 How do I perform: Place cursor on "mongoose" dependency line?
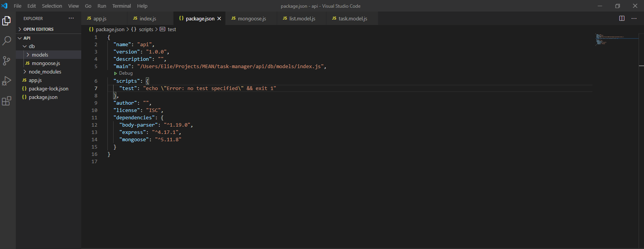coord(150,139)
